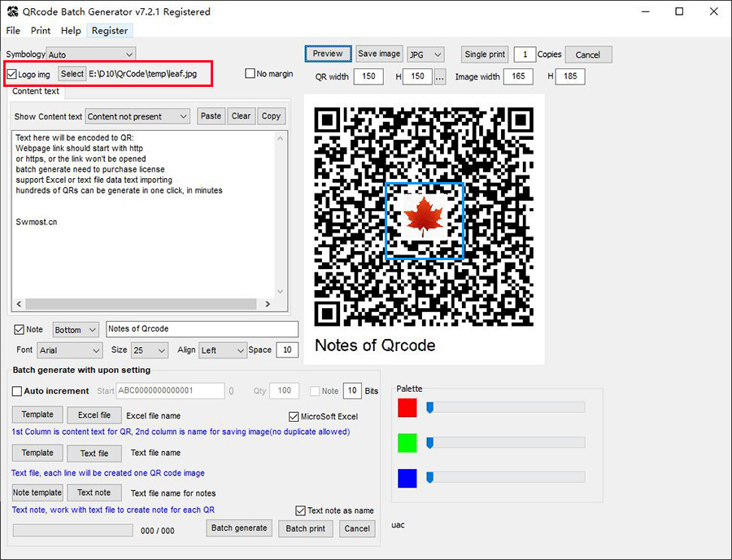Click the Start ABC0000000000001 field
This screenshot has width=732, height=560.
171,391
